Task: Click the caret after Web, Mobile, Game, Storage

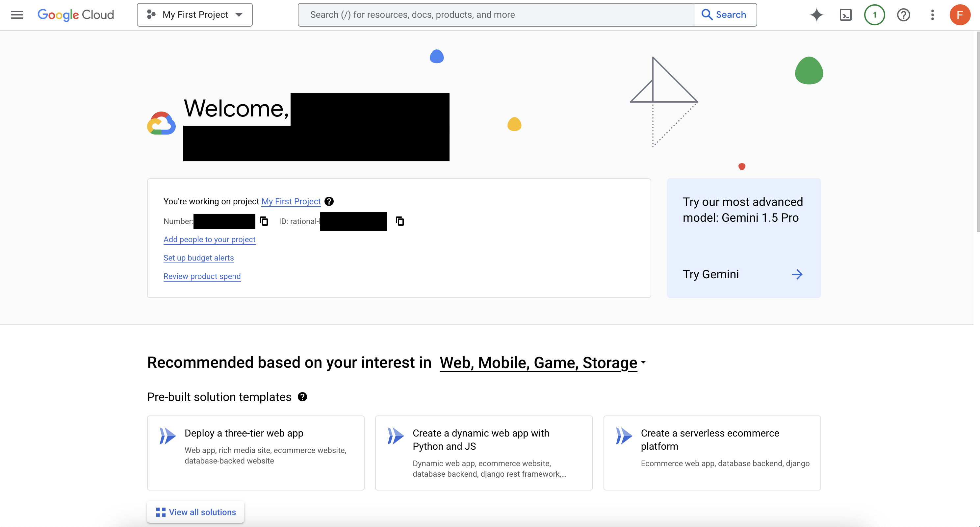Action: [643, 363]
